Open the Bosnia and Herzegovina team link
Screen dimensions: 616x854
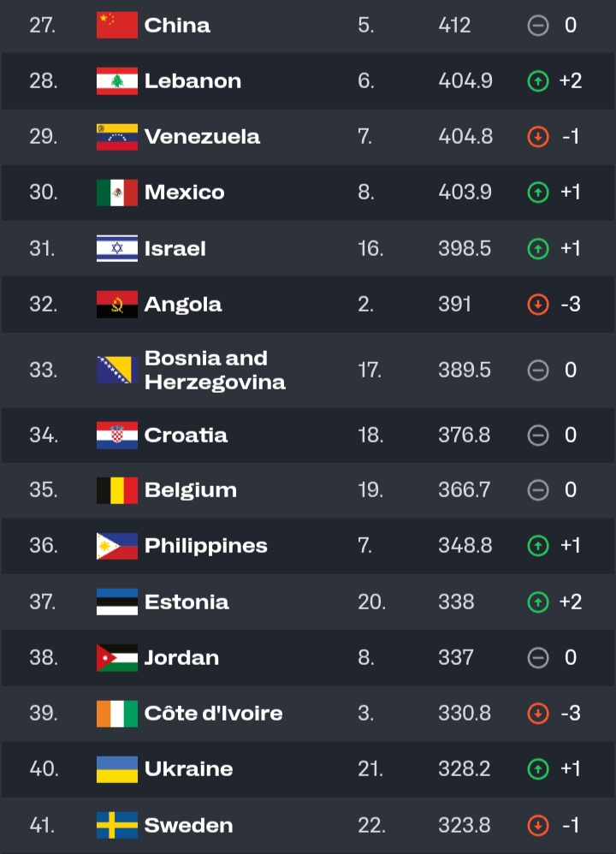point(214,371)
